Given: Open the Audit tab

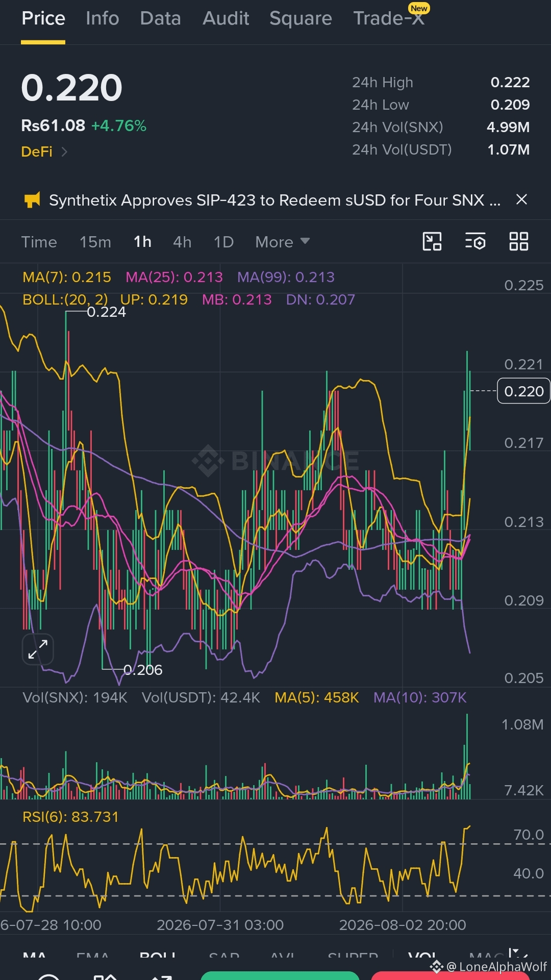Looking at the screenshot, I should [x=226, y=18].
